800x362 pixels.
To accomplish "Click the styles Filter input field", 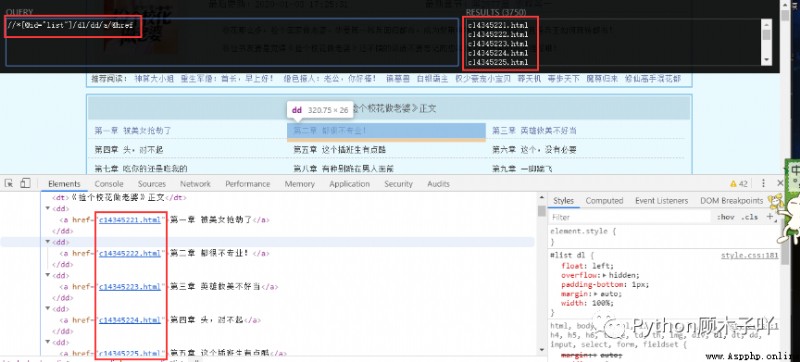I will click(631, 217).
